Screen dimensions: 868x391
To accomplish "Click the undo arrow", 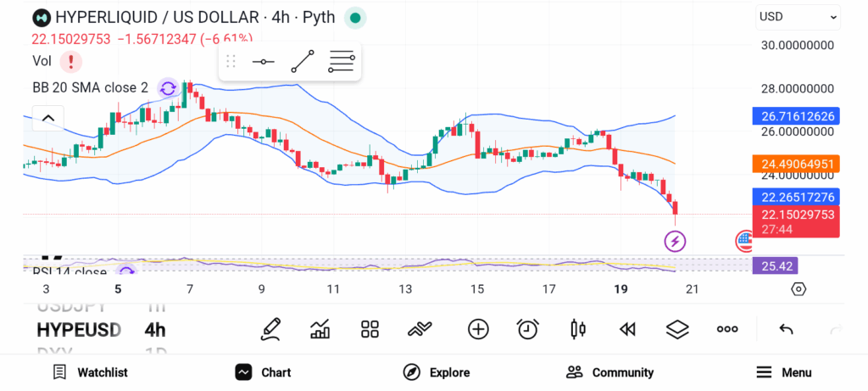I will 786,329.
